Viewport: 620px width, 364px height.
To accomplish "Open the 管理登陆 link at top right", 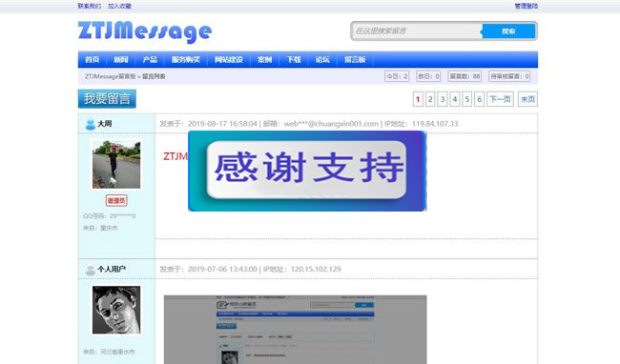I will click(x=526, y=6).
